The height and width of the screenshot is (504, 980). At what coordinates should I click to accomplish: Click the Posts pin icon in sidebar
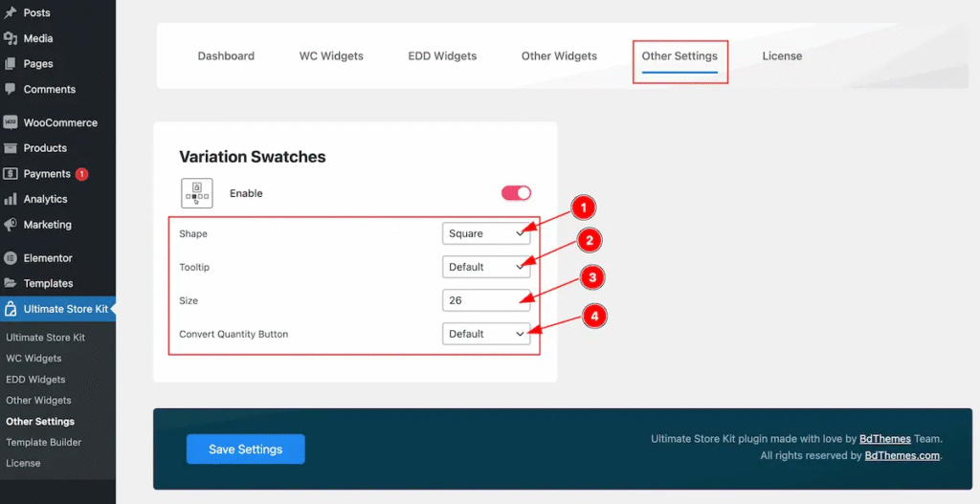pos(10,12)
